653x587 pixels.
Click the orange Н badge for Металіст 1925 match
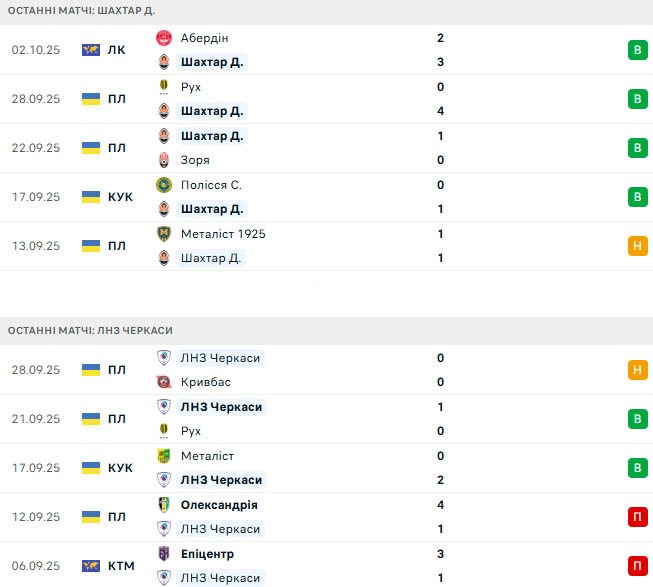coord(636,246)
